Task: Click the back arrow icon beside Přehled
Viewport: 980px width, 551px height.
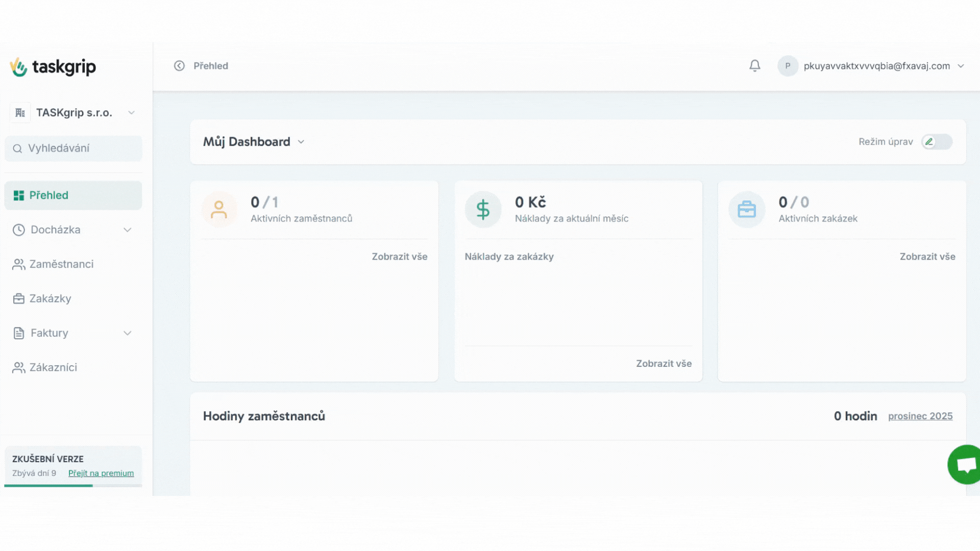Action: pyautogui.click(x=179, y=66)
